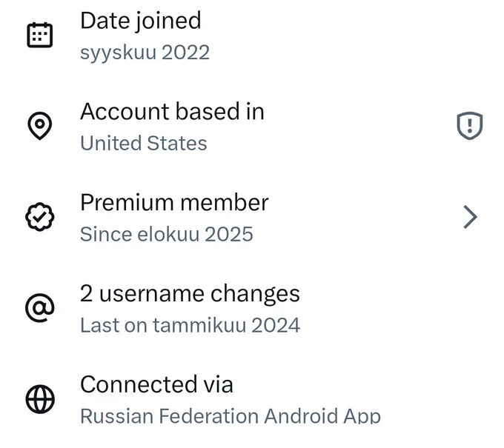Open the Premium member heading

click(x=174, y=203)
